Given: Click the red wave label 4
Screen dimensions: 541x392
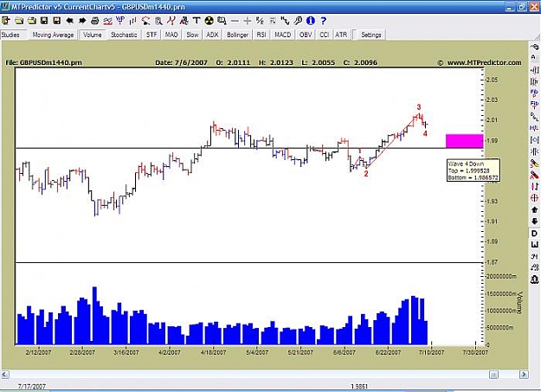Looking at the screenshot, I should click(x=425, y=133).
